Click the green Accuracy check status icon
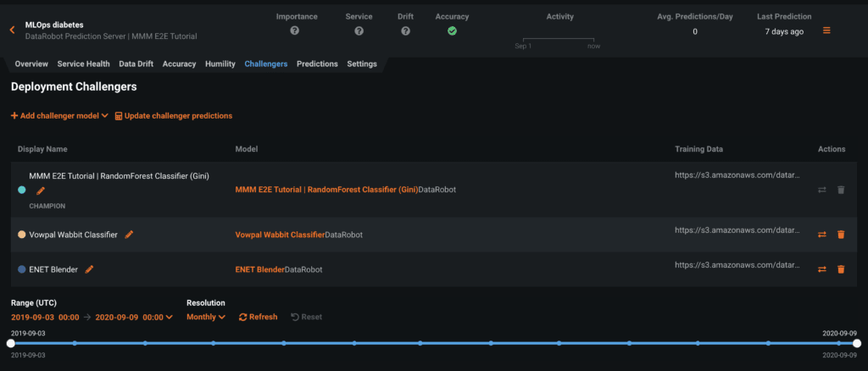The width and height of the screenshot is (868, 371). (x=452, y=31)
